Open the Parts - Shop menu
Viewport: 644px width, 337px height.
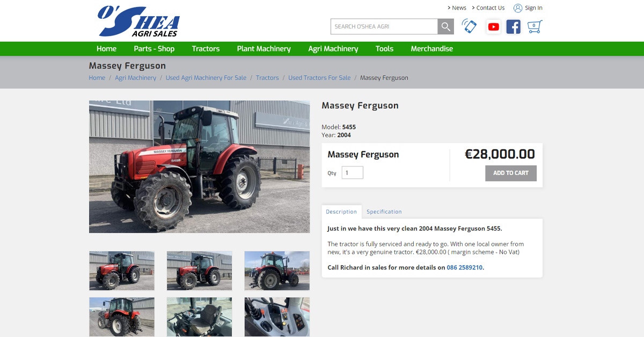(154, 49)
